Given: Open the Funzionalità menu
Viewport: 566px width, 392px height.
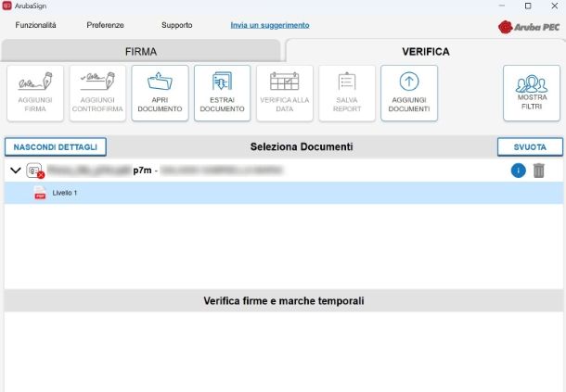Looking at the screenshot, I should click(35, 25).
